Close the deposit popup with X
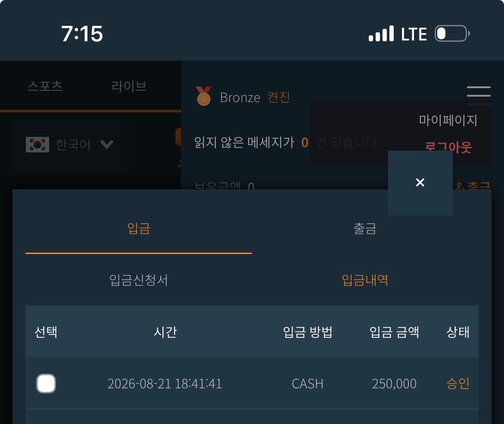 coord(420,183)
